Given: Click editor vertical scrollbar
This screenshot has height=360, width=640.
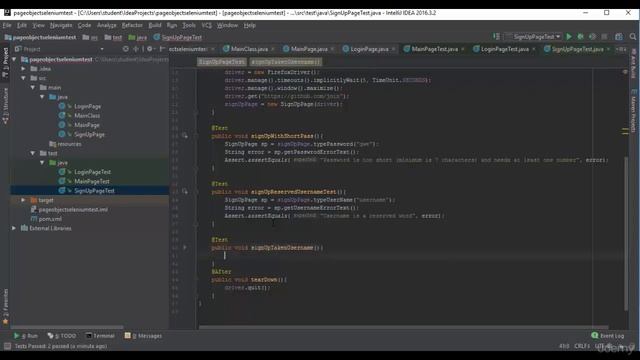Looking at the screenshot, I should (x=626, y=233).
